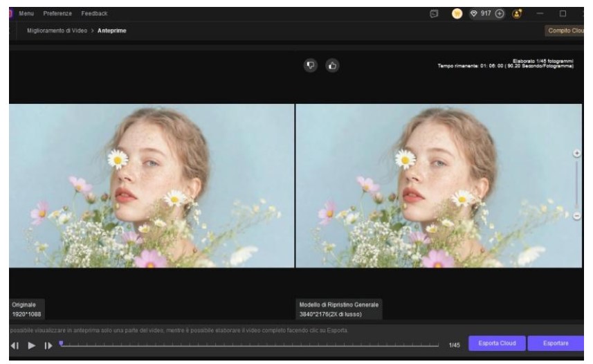Click the Elaborato 1/45 fotogrammi text
593x364 pixels.
[x=543, y=61]
